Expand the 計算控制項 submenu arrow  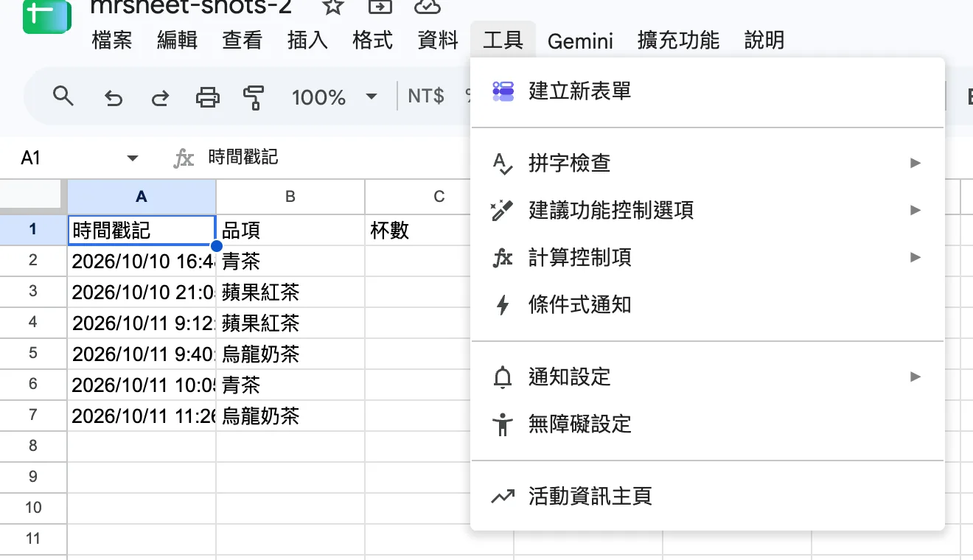[916, 258]
